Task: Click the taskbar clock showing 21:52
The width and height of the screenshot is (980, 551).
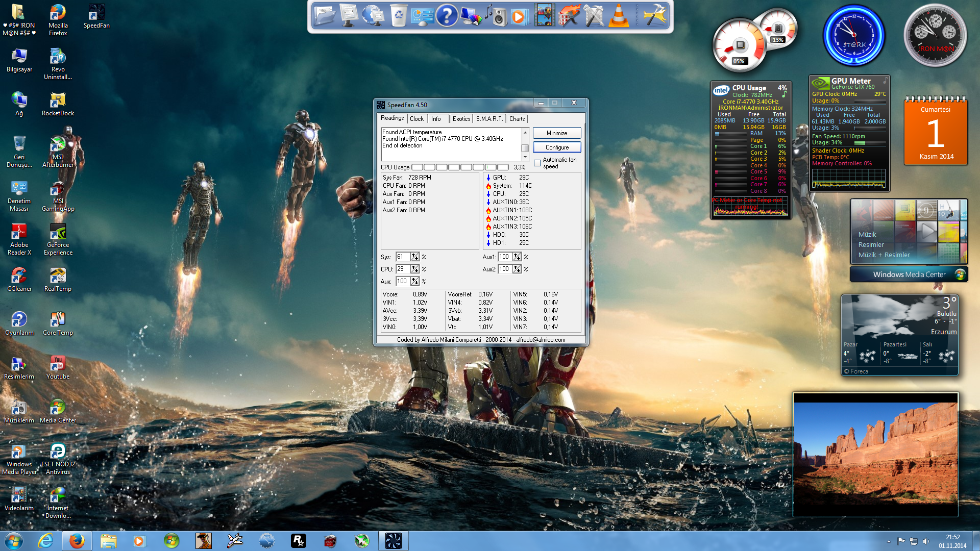Action: coord(952,541)
